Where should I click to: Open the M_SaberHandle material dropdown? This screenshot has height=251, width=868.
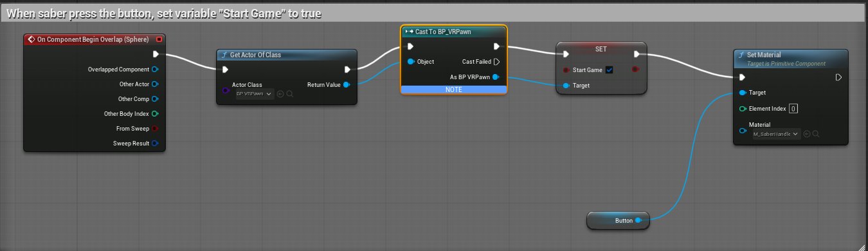pos(776,134)
